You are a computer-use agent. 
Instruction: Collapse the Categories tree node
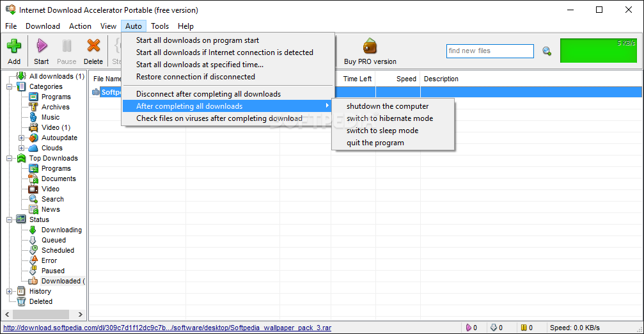(x=9, y=86)
